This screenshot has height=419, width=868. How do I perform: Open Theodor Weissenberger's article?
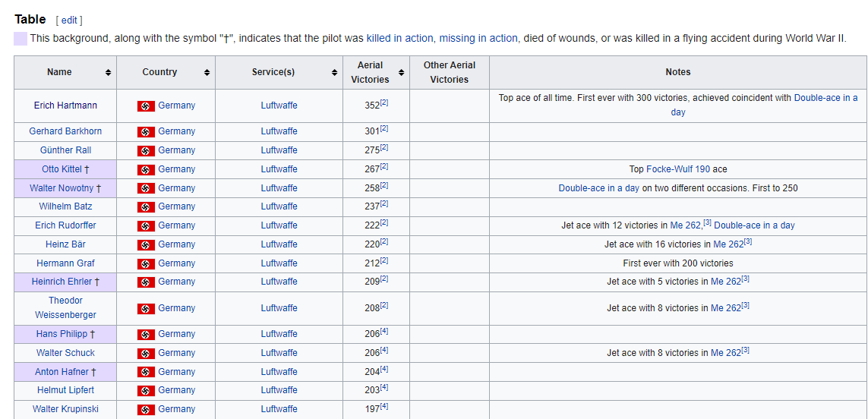click(x=65, y=307)
